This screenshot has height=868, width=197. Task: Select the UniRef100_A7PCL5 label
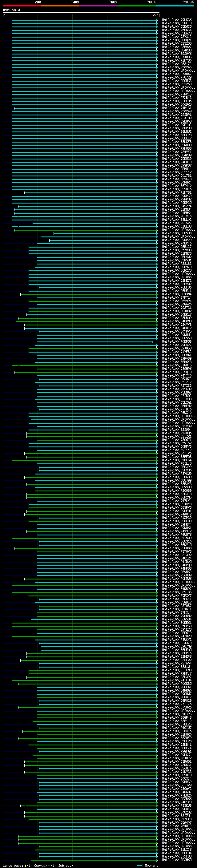[177, 94]
